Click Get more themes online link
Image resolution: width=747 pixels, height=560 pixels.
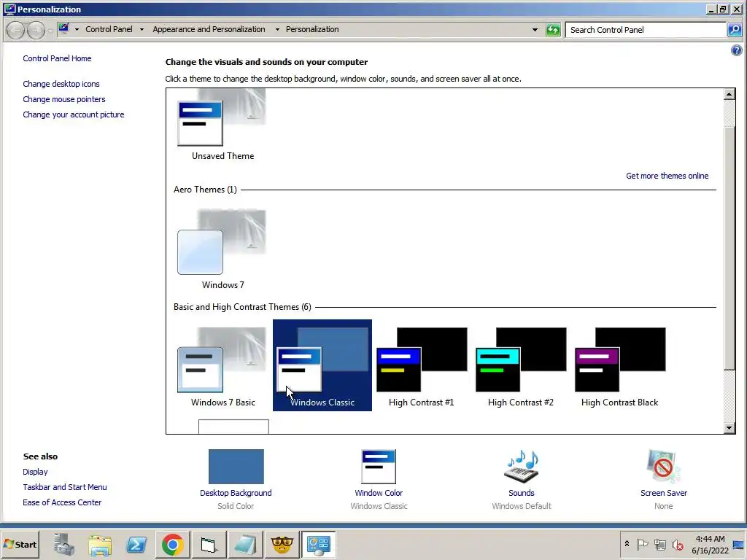pyautogui.click(x=667, y=176)
